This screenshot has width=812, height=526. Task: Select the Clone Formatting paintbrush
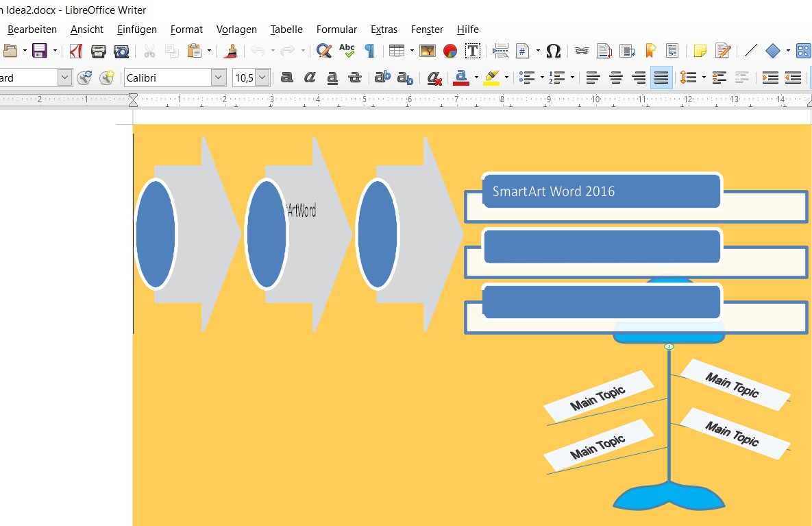pyautogui.click(x=231, y=51)
